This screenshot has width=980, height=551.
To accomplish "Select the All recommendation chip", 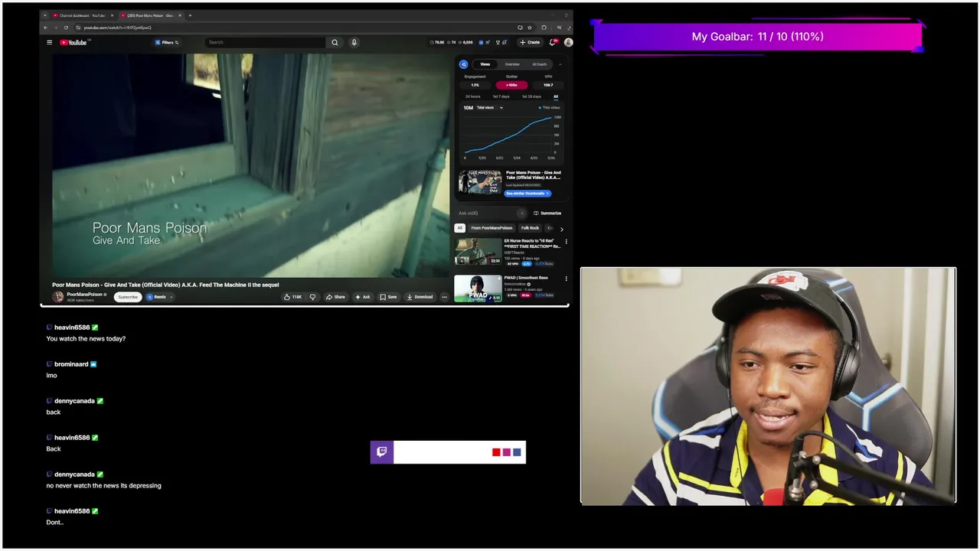I will (459, 228).
